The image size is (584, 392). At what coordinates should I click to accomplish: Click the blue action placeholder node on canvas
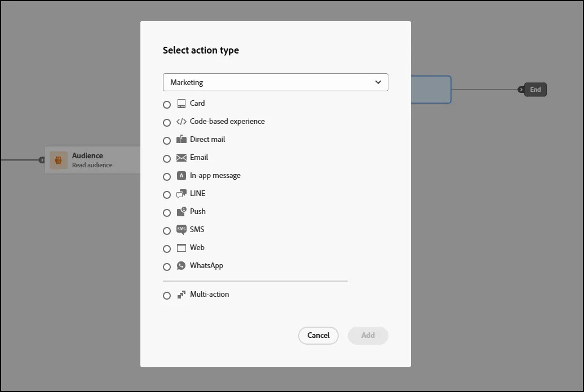click(431, 90)
